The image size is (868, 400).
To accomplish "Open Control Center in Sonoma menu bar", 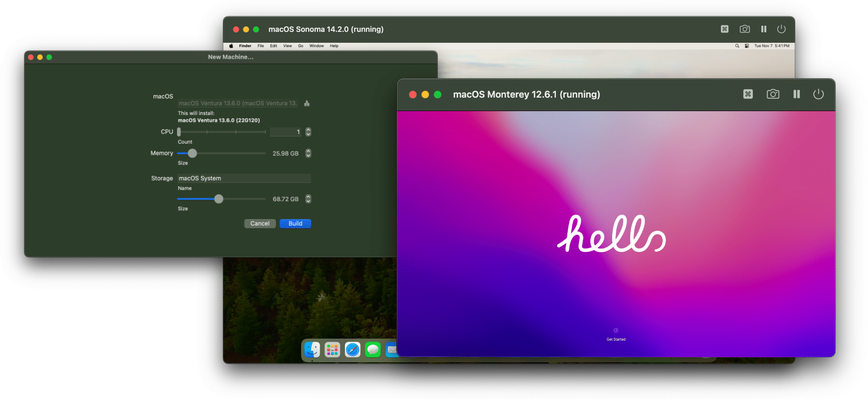I will (747, 46).
